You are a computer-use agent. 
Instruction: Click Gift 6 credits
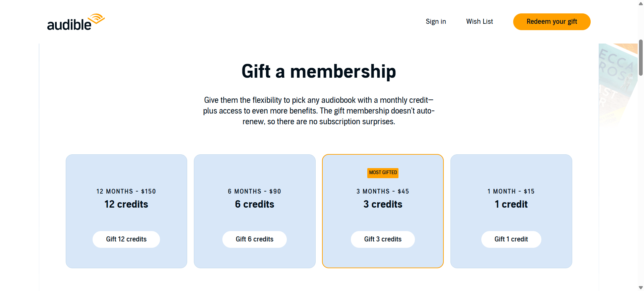[254, 239]
